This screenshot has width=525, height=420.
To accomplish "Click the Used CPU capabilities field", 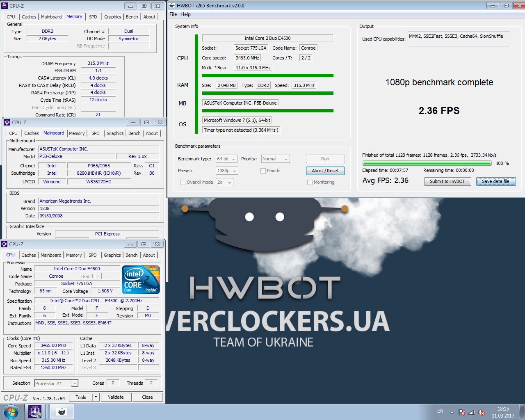I will [459, 39].
